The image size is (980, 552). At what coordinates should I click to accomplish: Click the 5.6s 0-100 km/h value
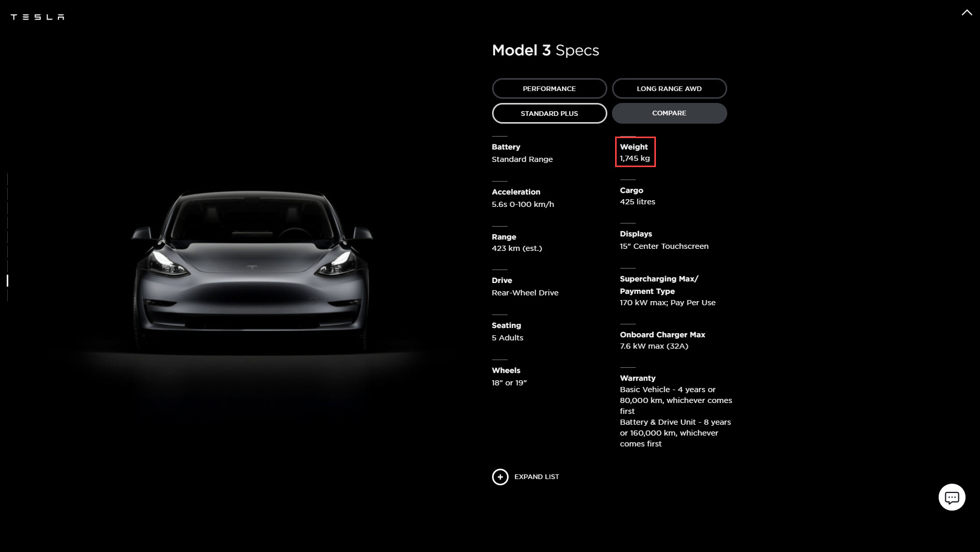point(523,204)
